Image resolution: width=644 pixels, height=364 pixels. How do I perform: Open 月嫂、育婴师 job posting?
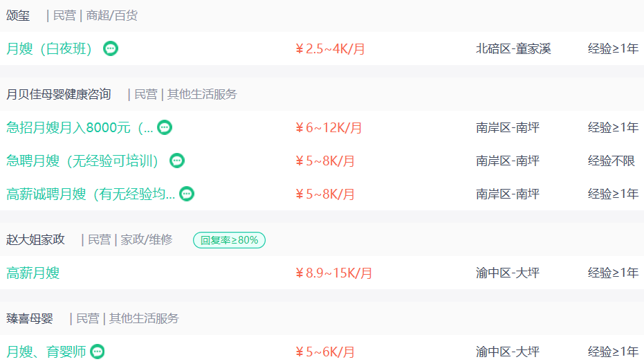[46, 352]
